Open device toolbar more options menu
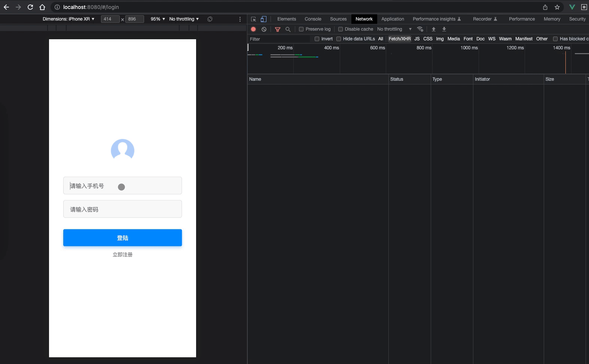 pyautogui.click(x=240, y=19)
